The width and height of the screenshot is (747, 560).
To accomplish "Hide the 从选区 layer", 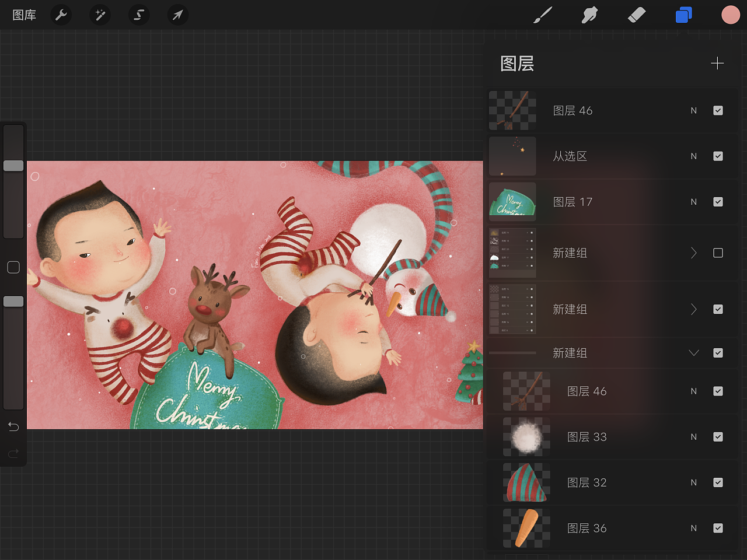I will [718, 156].
